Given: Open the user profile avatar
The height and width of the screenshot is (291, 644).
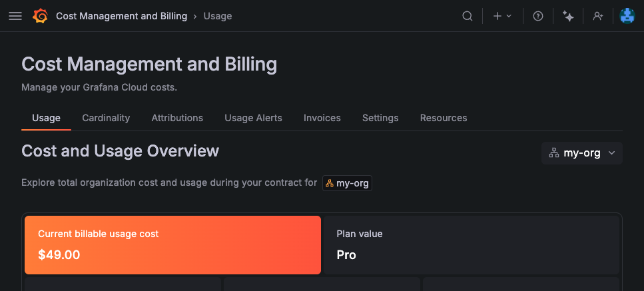Looking at the screenshot, I should (x=627, y=16).
